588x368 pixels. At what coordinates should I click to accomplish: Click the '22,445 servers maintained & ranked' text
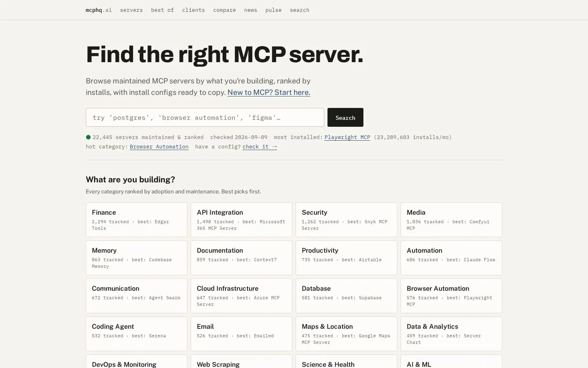(148, 137)
